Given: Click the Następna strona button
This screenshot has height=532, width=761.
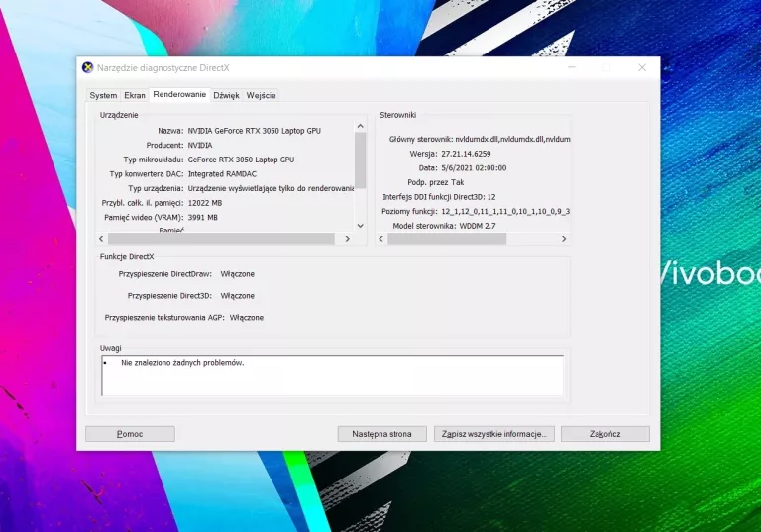Looking at the screenshot, I should tap(381, 434).
